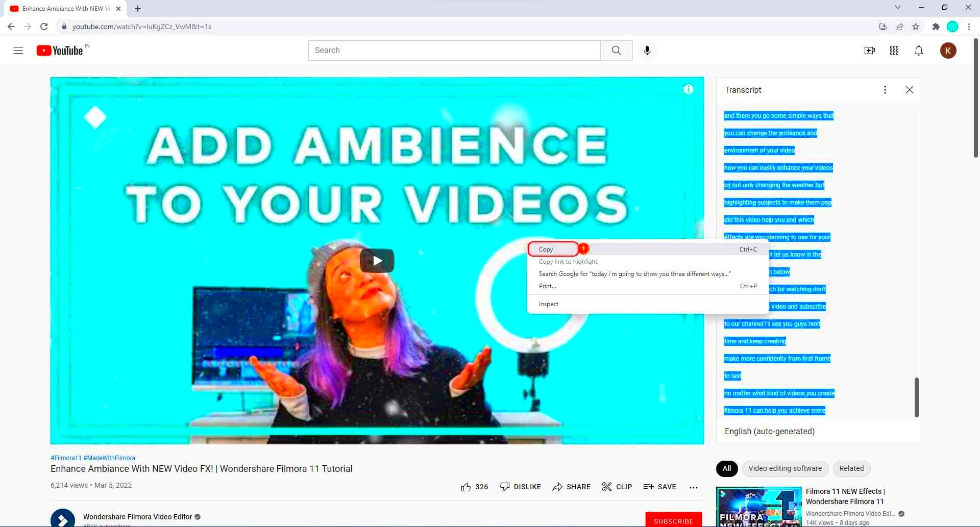Click transcript line 'highlighting subjects to make them pop'
980x527 pixels.
click(778, 203)
